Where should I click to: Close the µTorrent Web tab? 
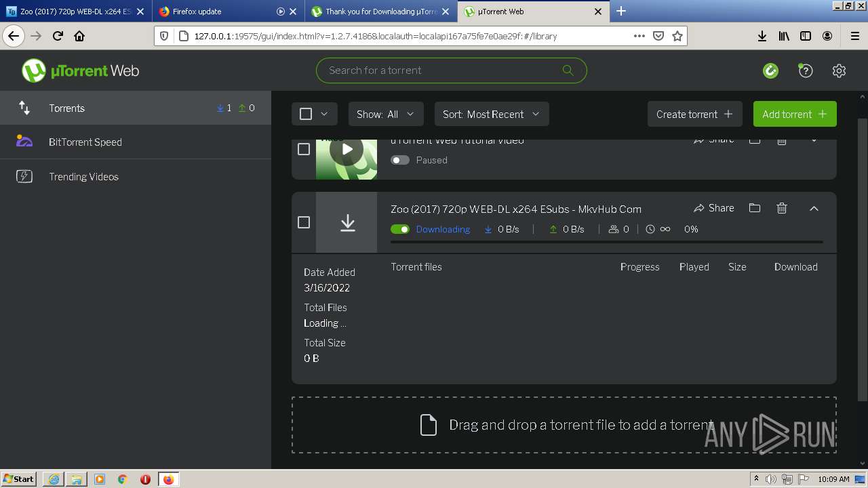click(x=598, y=12)
